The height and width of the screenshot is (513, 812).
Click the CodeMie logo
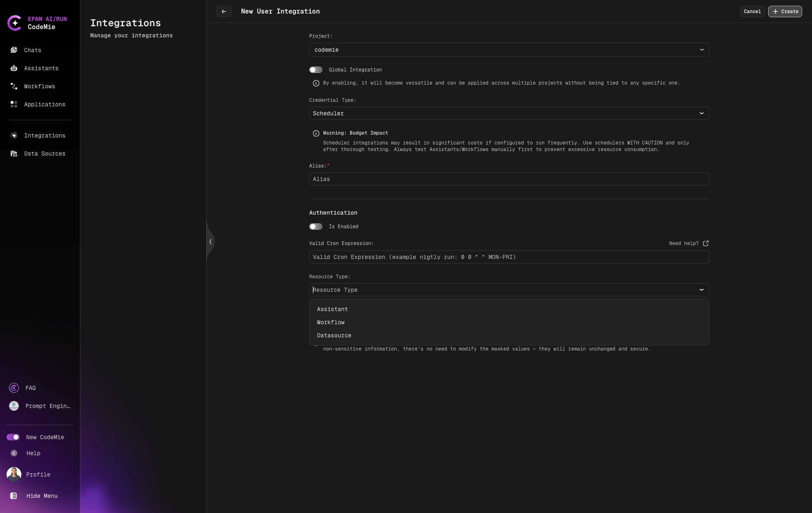(15, 23)
